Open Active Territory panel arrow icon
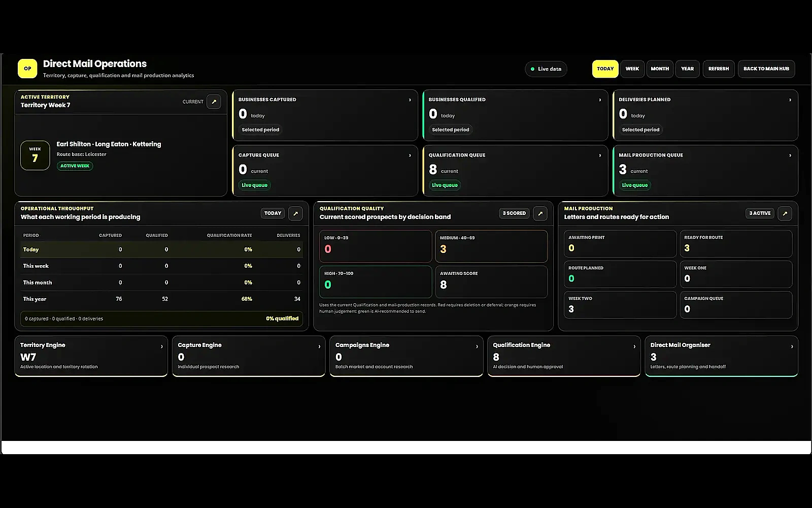The height and width of the screenshot is (508, 812). (214, 102)
